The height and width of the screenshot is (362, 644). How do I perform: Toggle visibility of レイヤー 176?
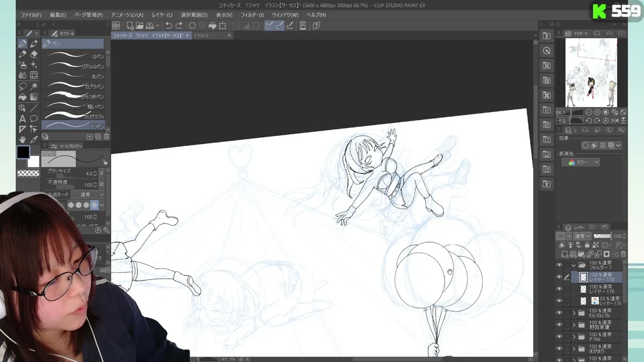[x=559, y=289]
